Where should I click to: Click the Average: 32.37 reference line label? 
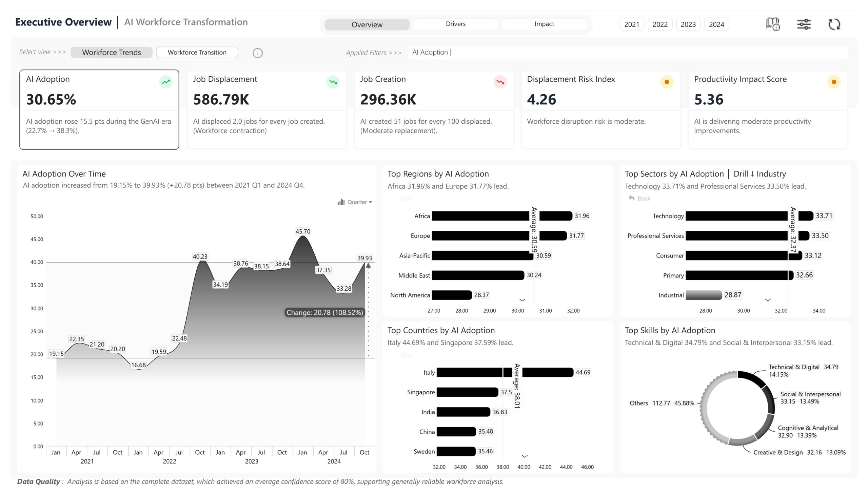793,230
